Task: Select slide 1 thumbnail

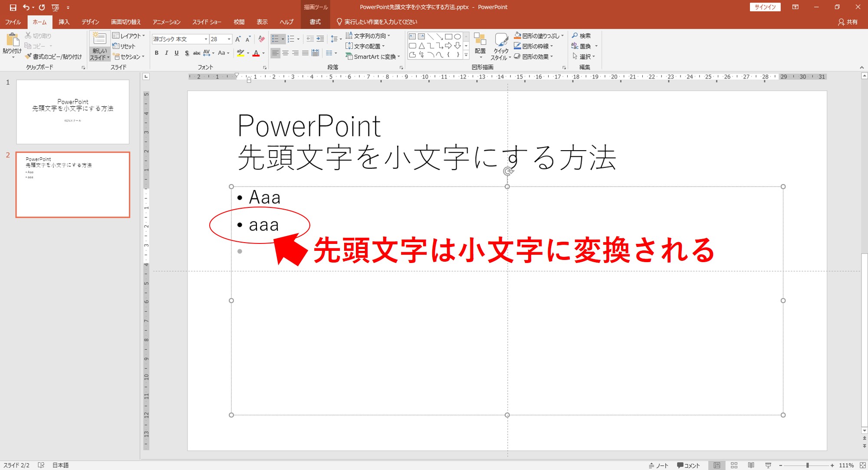Action: click(x=73, y=112)
